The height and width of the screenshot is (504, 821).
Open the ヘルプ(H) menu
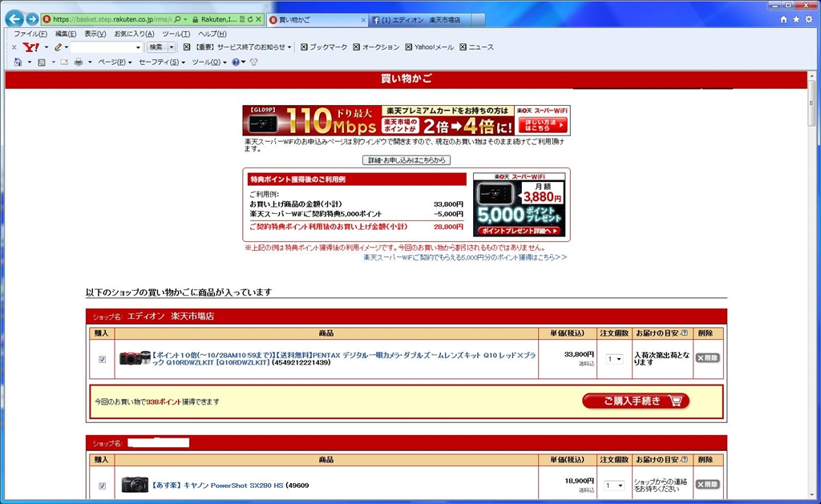212,34
